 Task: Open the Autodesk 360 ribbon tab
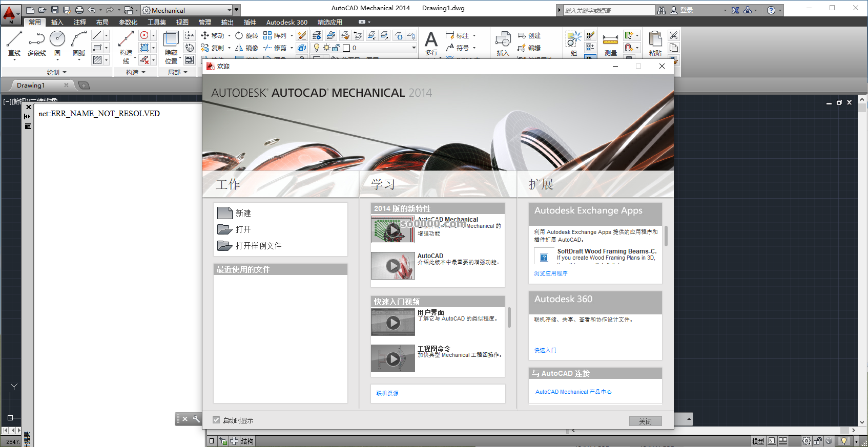coord(286,23)
